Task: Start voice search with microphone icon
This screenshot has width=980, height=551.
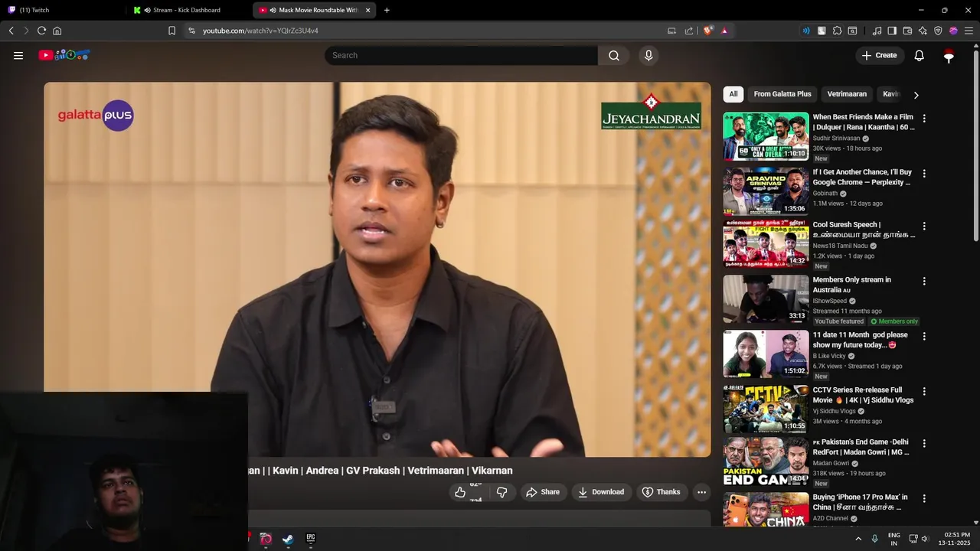Action: click(648, 55)
